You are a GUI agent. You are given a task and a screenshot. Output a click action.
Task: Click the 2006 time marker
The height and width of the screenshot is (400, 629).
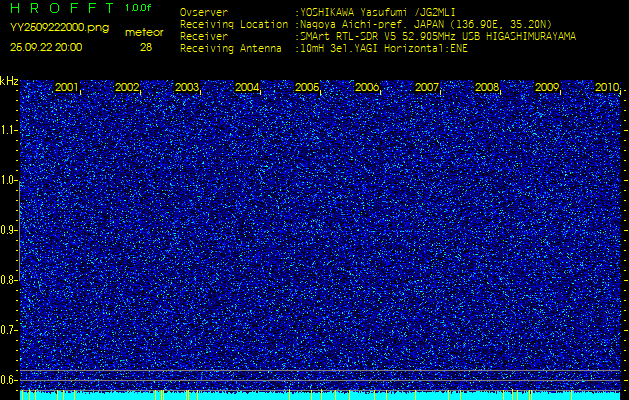pos(367,87)
